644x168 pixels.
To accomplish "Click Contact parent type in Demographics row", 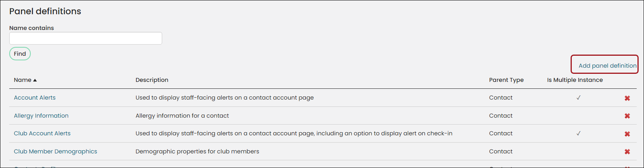I will (501, 151).
